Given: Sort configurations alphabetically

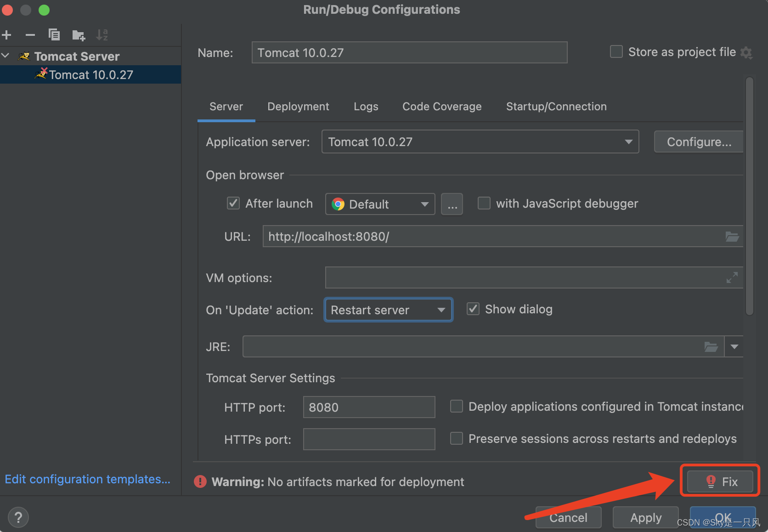Looking at the screenshot, I should click(x=102, y=35).
